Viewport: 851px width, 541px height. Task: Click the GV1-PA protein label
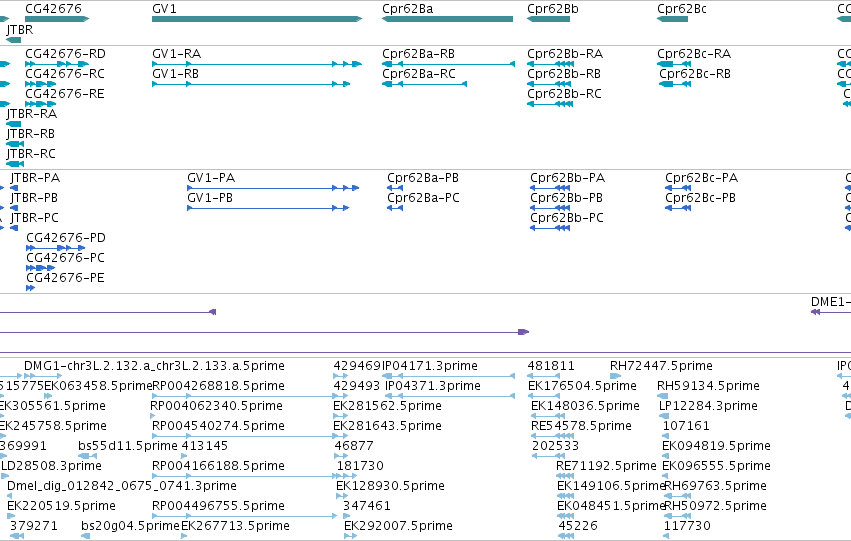[211, 178]
